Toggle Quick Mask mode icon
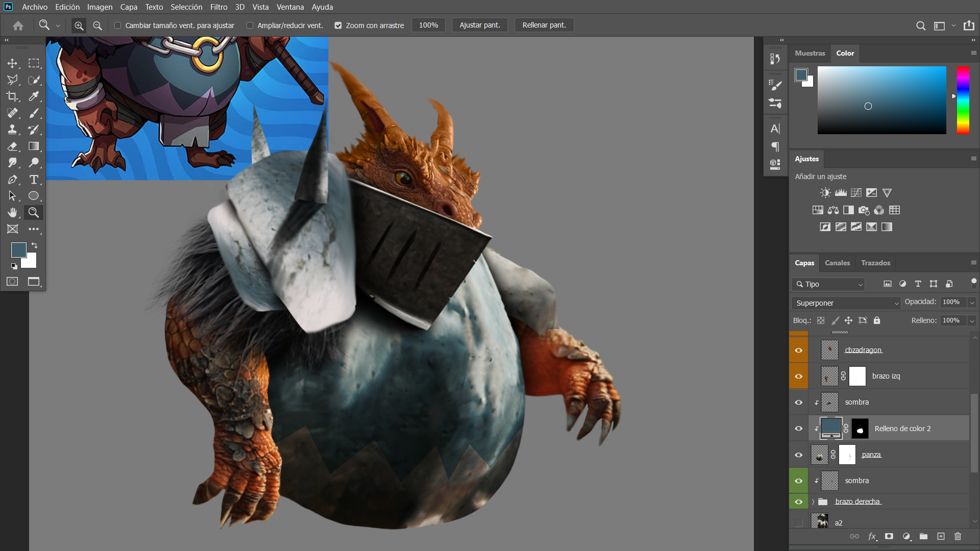Image resolution: width=980 pixels, height=551 pixels. 12,282
